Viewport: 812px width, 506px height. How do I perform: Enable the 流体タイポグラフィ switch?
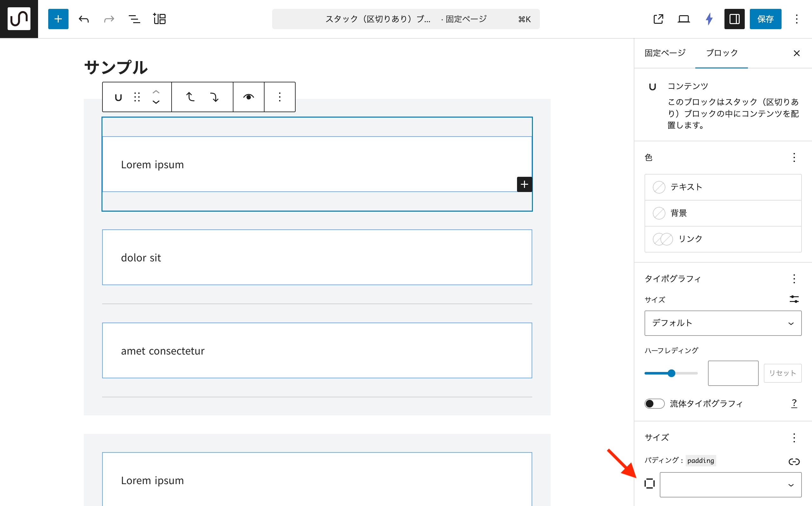(x=654, y=404)
